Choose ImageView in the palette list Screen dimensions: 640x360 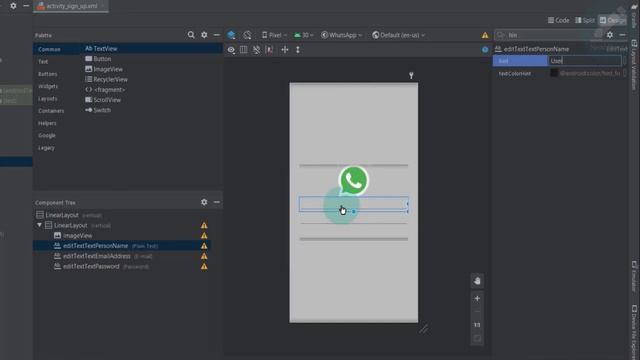coord(104,69)
